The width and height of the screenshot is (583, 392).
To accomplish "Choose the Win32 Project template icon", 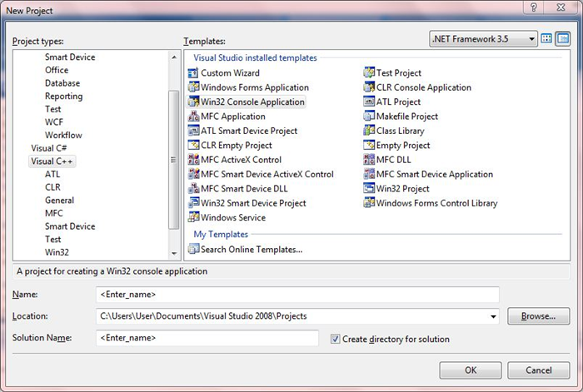I will [369, 189].
